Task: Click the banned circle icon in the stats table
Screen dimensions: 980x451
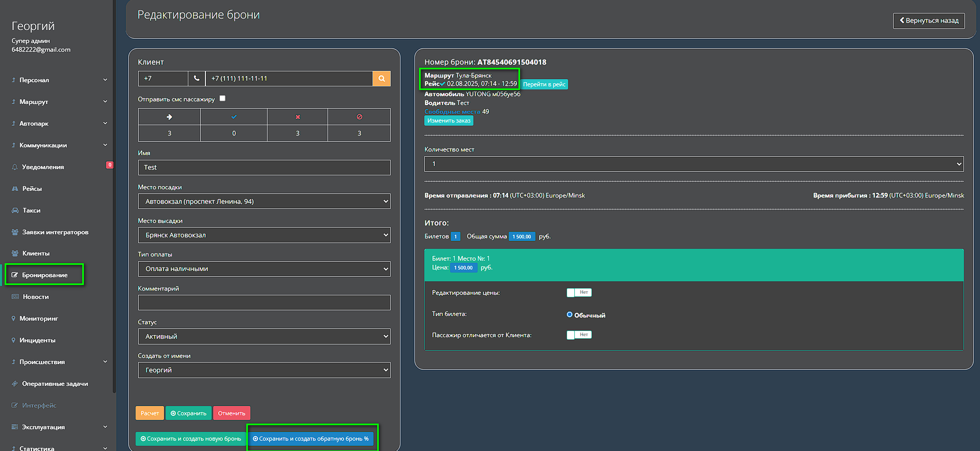Action: (x=359, y=117)
